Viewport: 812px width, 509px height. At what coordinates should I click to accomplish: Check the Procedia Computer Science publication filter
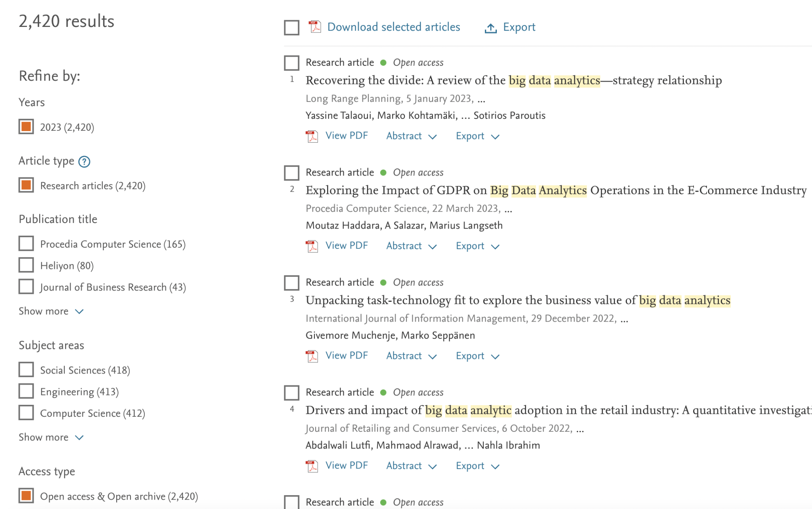coord(26,243)
